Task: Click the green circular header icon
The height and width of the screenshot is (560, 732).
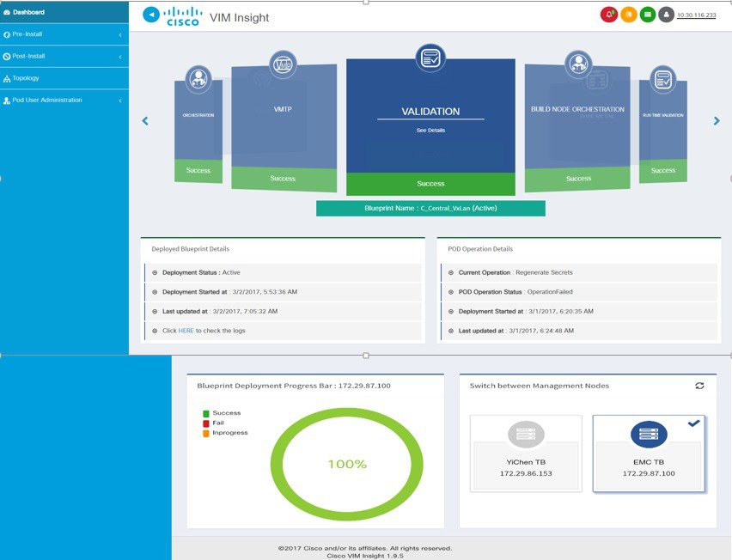Action: click(x=648, y=15)
